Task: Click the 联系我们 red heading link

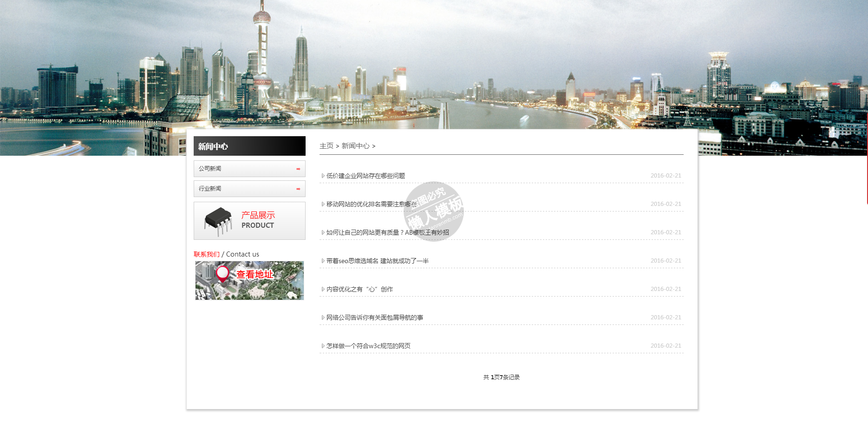Action: [x=206, y=254]
